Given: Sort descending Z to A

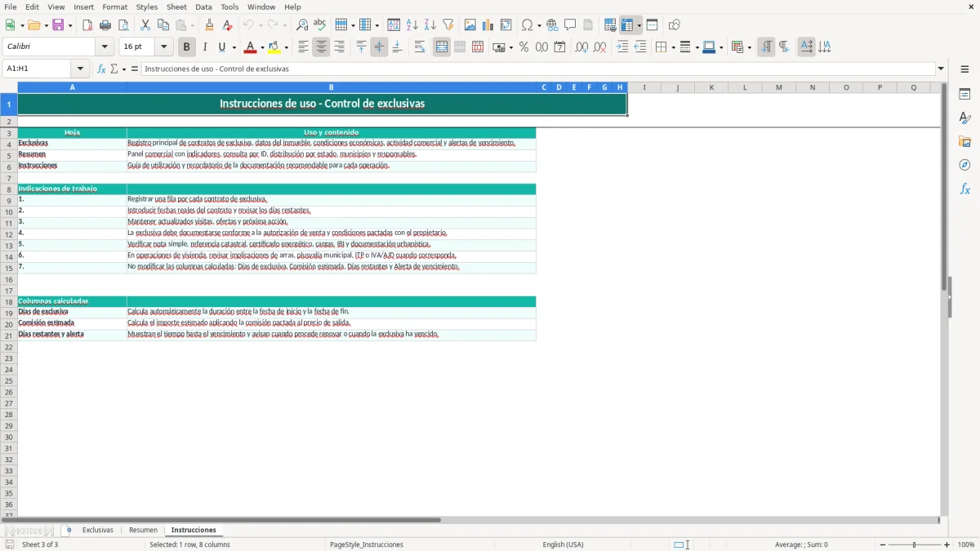Looking at the screenshot, I should pos(430,25).
